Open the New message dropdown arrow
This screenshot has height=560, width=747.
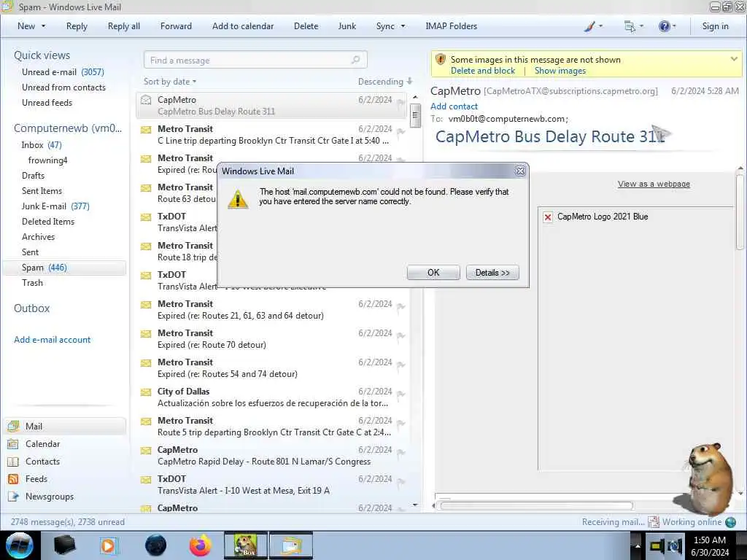coord(43,26)
